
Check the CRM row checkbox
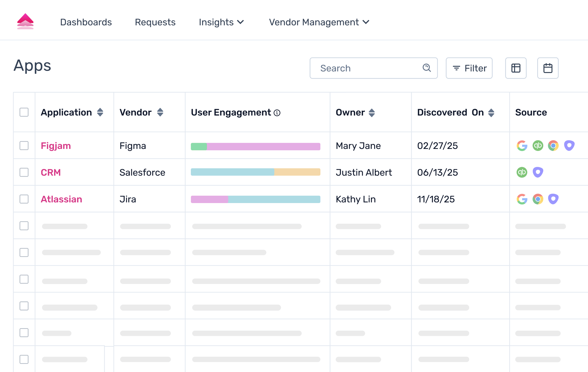24,172
